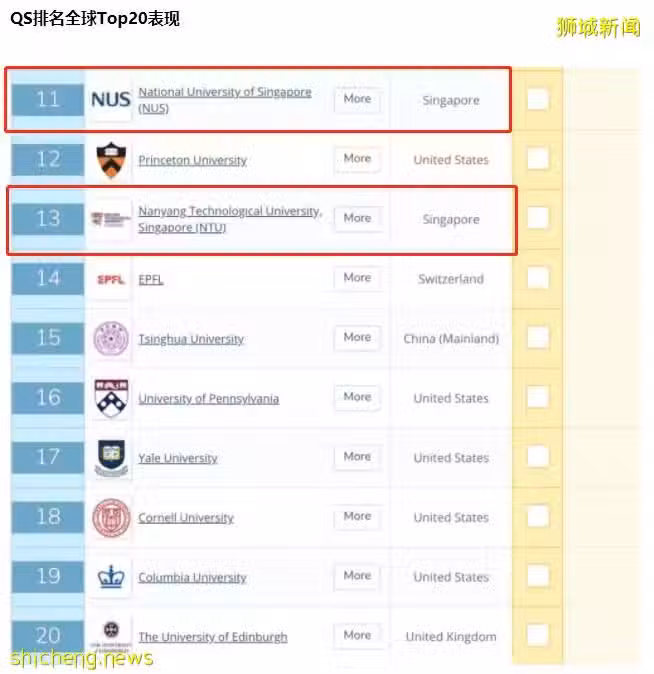Open More for Cornell University

click(x=357, y=516)
